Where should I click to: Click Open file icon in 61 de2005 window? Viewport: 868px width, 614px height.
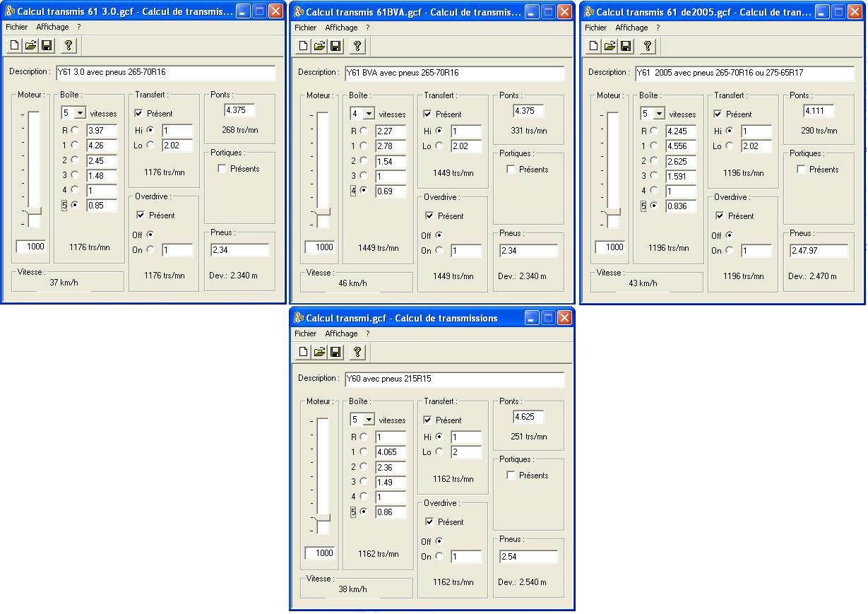(x=610, y=46)
